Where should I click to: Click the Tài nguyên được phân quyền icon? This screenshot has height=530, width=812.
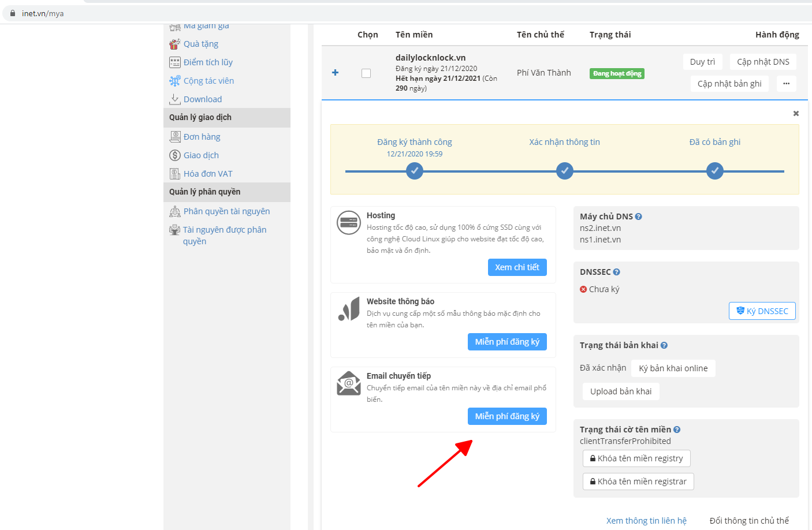174,230
